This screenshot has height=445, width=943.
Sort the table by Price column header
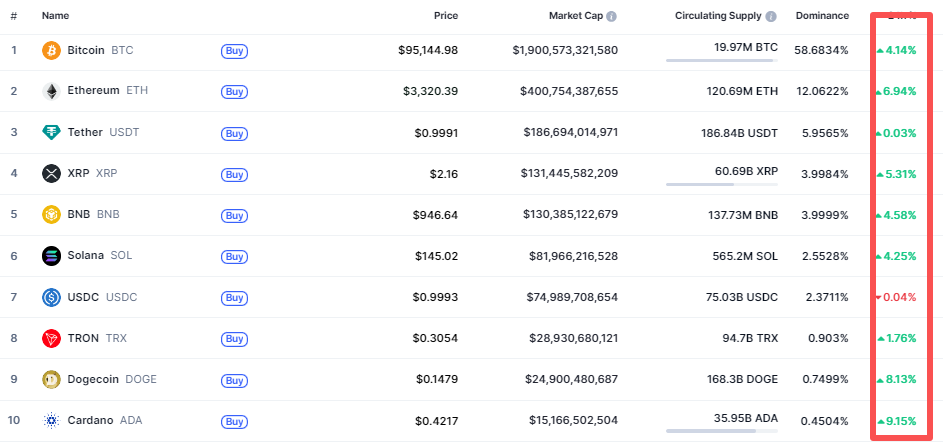pos(445,16)
